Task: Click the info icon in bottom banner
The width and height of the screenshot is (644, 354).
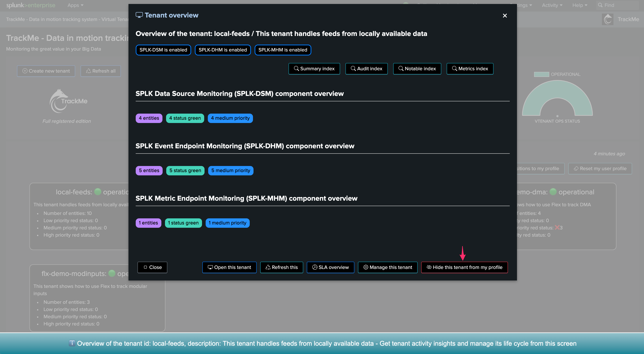Action: [72, 343]
